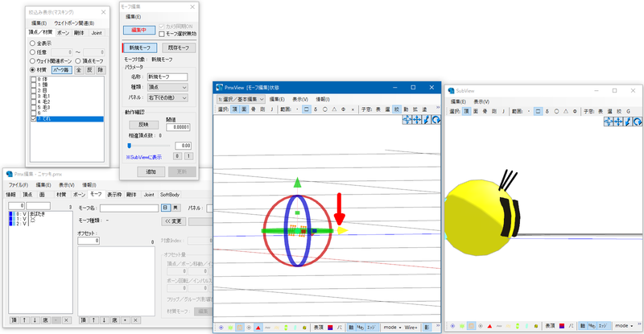The image size is (644, 334).
Task: Open the 種類 (頂点) dropdown
Action: click(167, 87)
